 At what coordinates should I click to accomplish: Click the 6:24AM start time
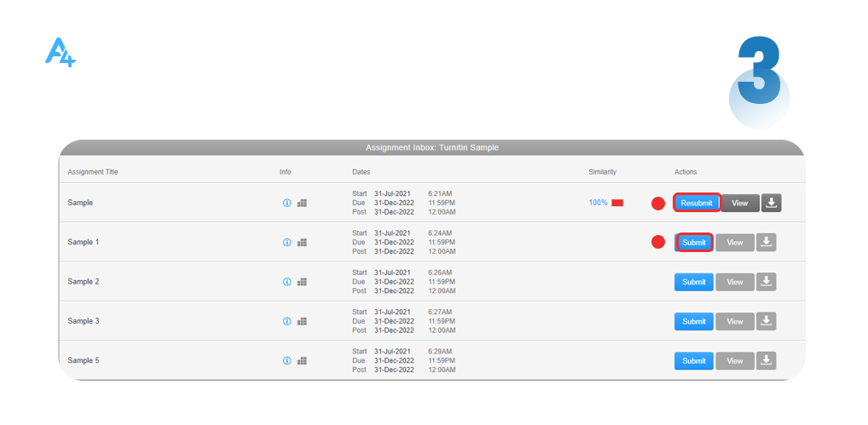tap(440, 233)
